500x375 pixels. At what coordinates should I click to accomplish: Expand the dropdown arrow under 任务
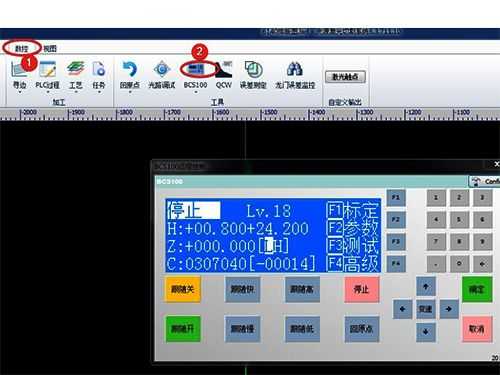99,92
